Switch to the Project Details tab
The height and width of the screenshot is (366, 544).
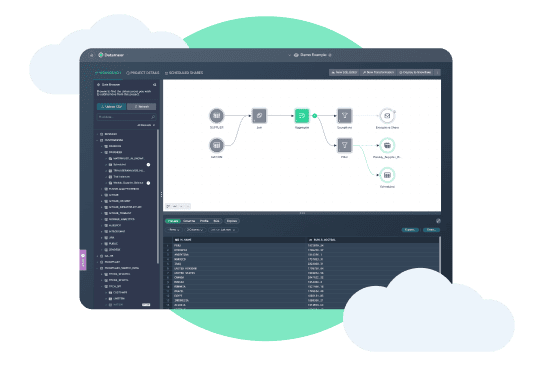tap(143, 73)
